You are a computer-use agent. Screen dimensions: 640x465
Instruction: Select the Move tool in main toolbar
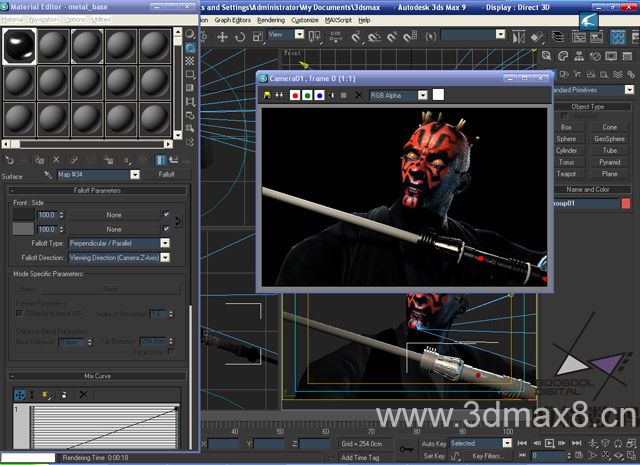click(x=222, y=37)
